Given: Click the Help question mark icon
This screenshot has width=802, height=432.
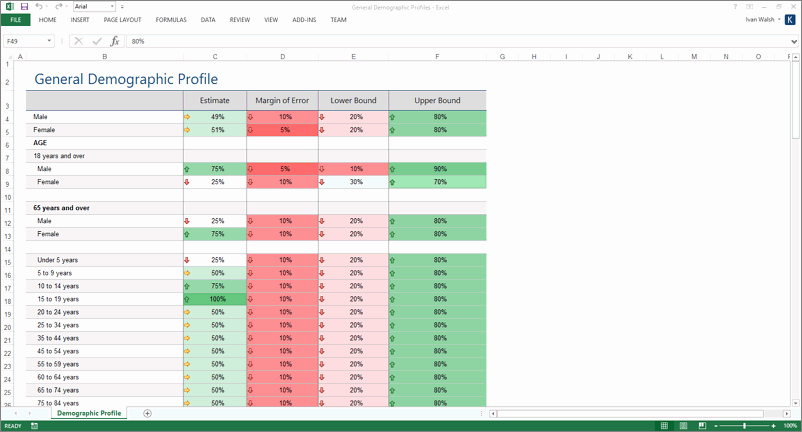Looking at the screenshot, I should coord(735,7).
